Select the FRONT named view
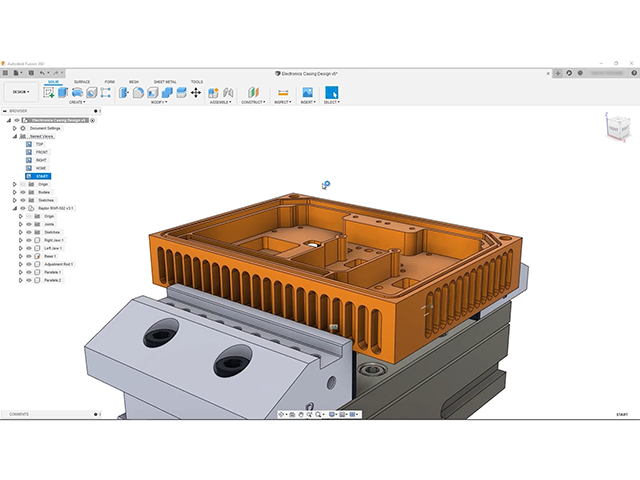This screenshot has height=480, width=640. click(41, 152)
